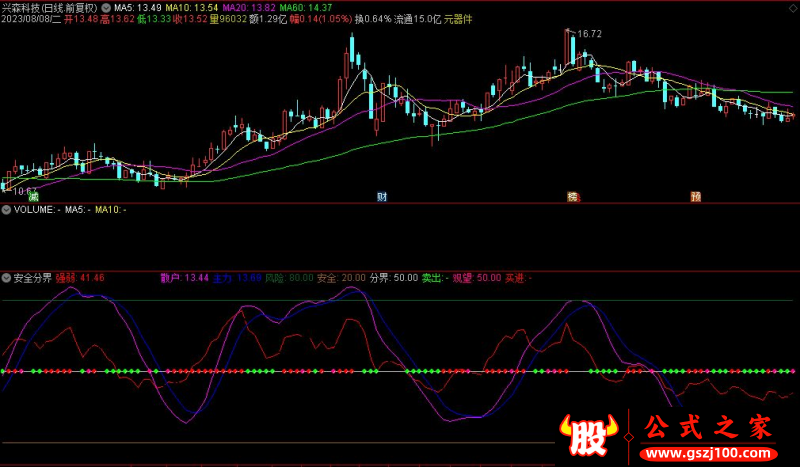Click the 财 financial report marker
The height and width of the screenshot is (467, 800).
coord(382,197)
